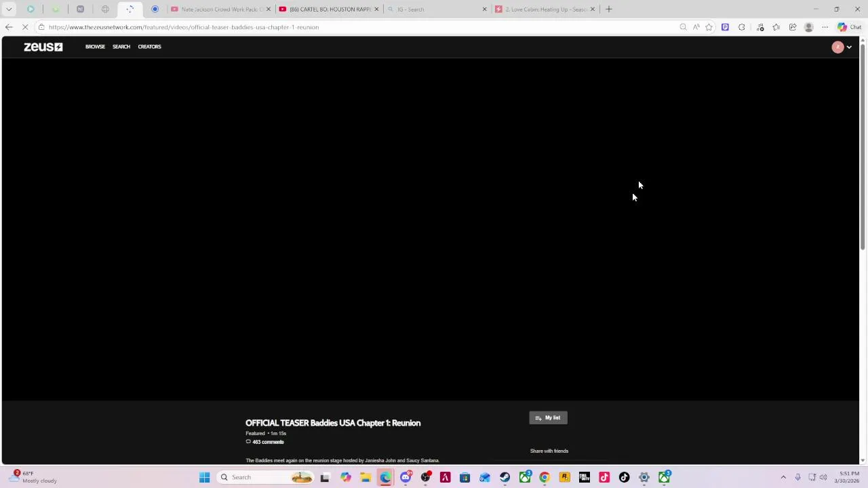Open browser Settings and more menu
868x488 pixels.
825,27
